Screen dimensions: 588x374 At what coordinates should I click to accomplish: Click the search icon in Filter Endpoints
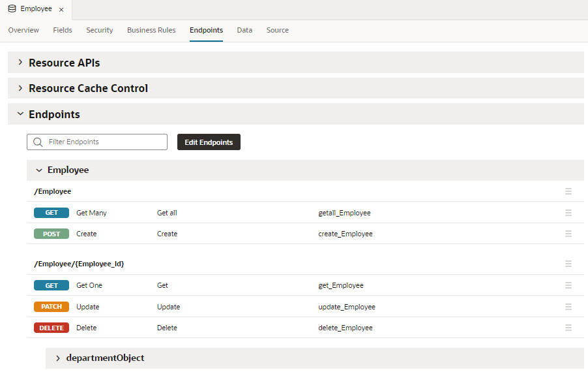[x=38, y=142]
